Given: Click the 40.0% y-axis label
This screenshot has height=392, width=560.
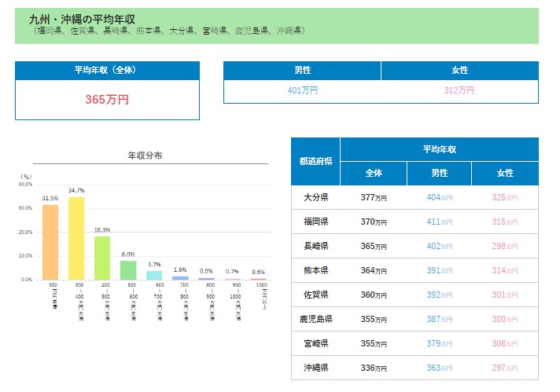Looking at the screenshot, I should (x=25, y=185).
